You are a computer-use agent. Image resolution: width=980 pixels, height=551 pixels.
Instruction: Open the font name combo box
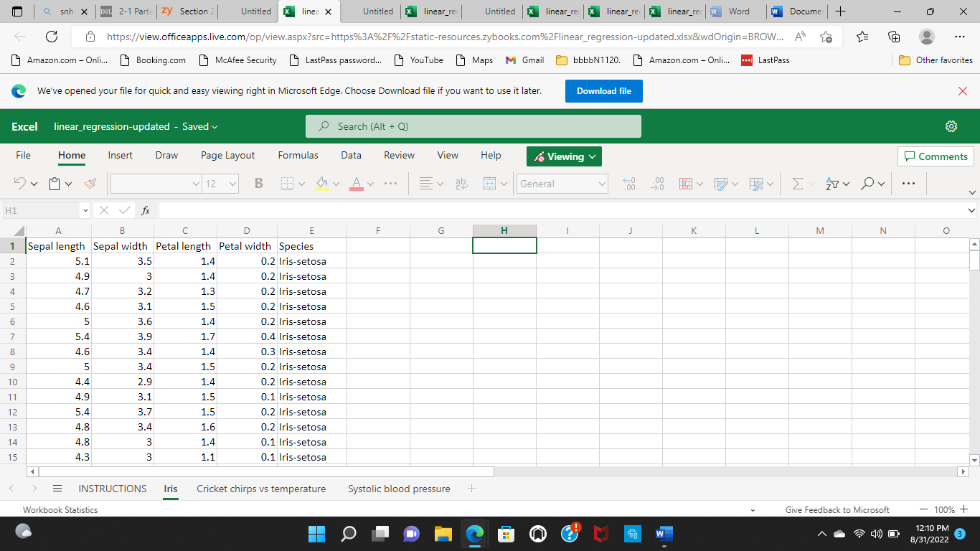point(156,184)
